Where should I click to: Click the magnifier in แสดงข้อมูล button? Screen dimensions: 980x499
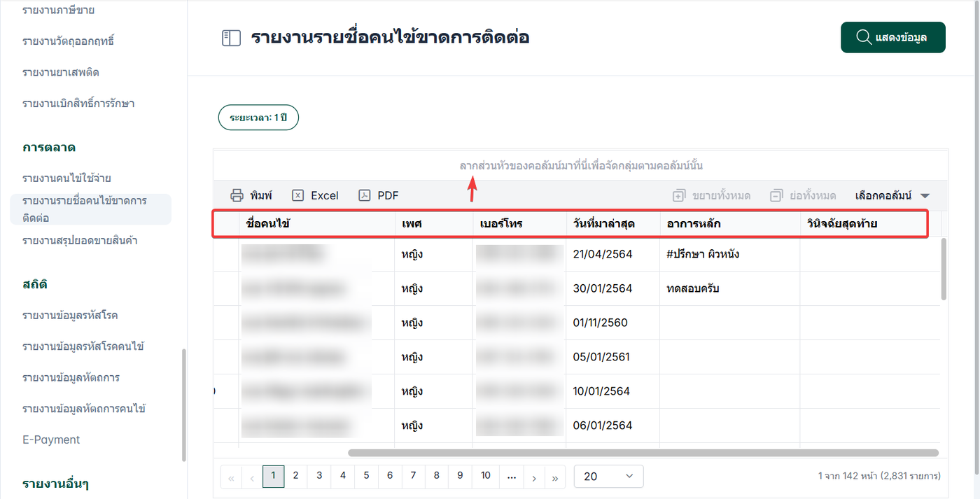(x=864, y=37)
